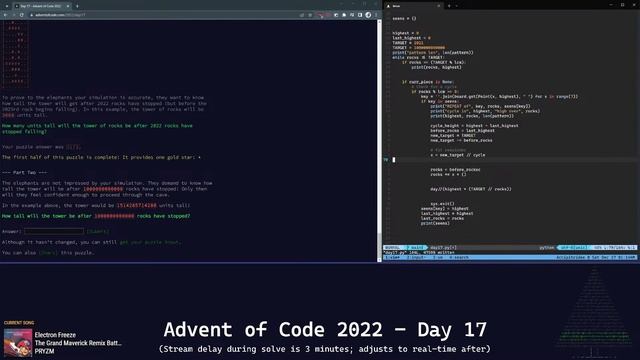
Task: Click the 'cycle_height = highest - last_highest' line
Action: [x=474, y=126]
